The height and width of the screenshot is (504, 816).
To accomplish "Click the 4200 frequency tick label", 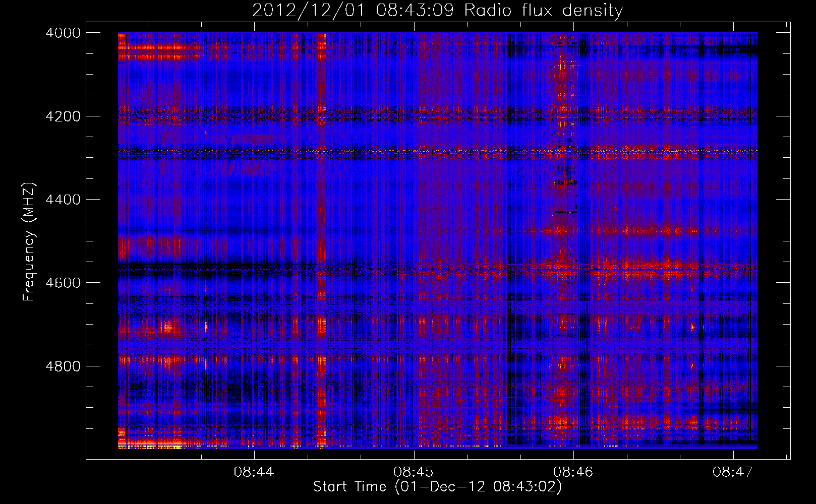I will [63, 116].
